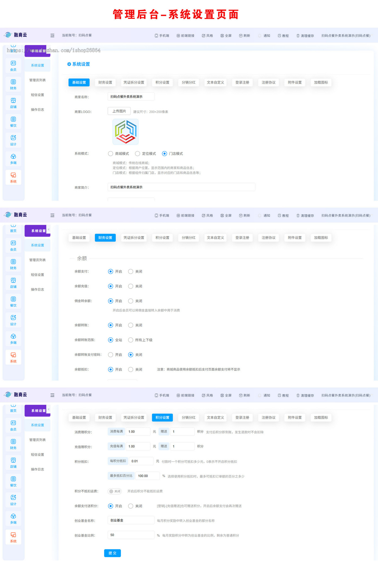Open 分销分红 tab on the screen with 财务设置 active

tap(189, 238)
